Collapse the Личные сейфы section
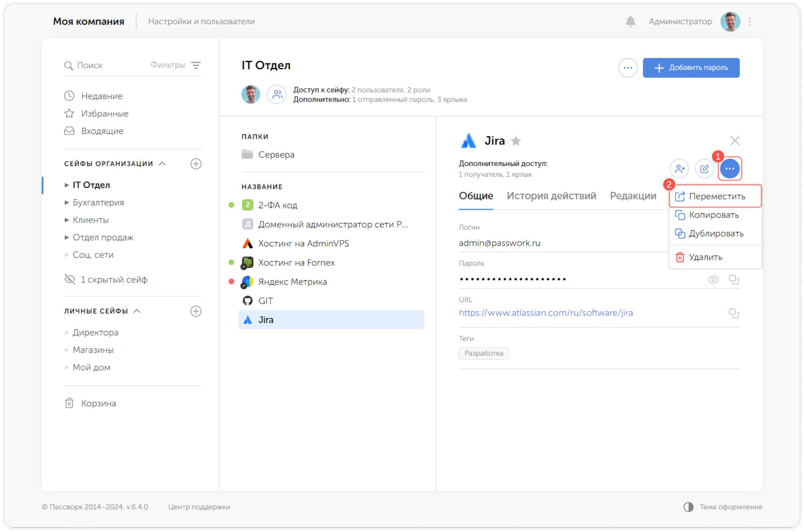This screenshot has width=804, height=532. (137, 311)
